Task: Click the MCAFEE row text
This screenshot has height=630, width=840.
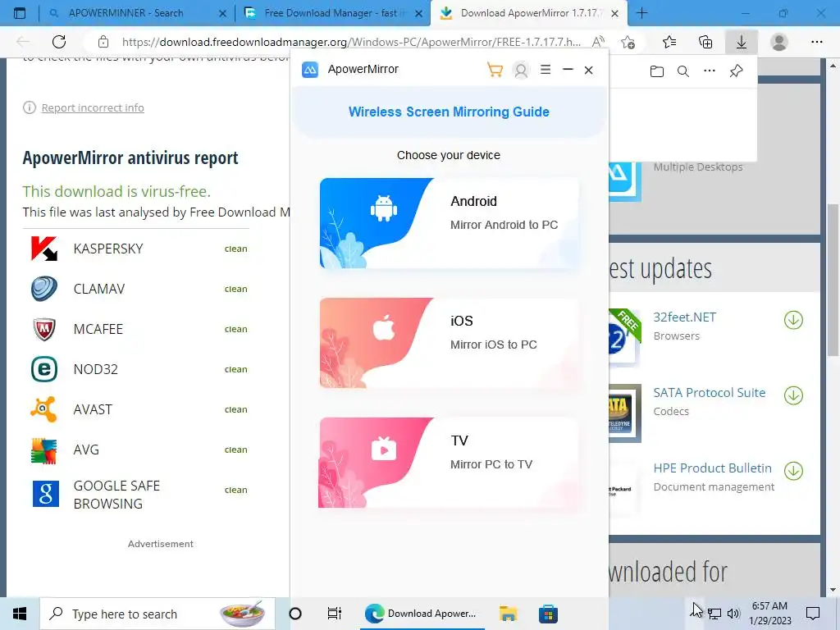Action: [98, 329]
